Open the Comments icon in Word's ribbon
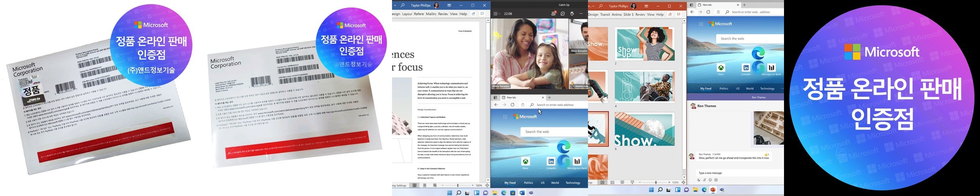 (x=483, y=14)
